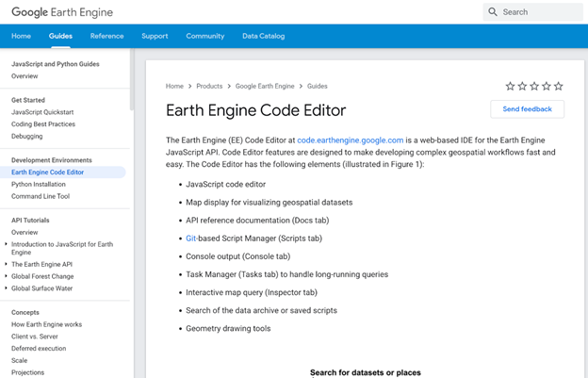Click the Console output bullet
Viewport: 588px width, 378px height.
[238, 256]
